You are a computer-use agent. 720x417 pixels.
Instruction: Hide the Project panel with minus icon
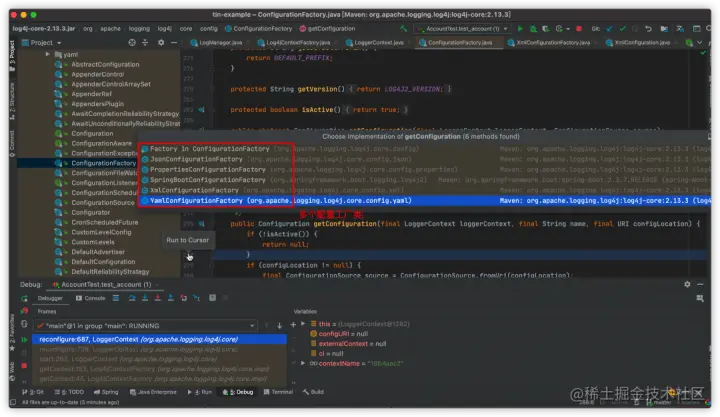click(174, 42)
